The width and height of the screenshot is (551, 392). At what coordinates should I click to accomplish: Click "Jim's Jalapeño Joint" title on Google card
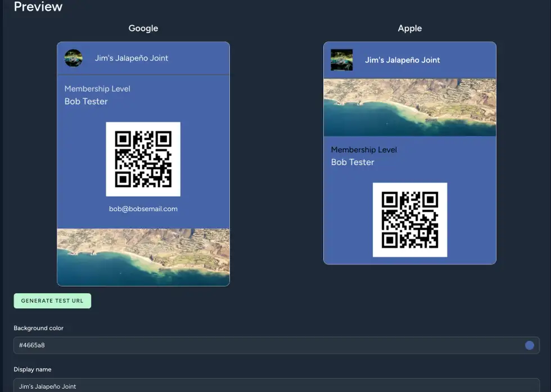click(x=132, y=58)
